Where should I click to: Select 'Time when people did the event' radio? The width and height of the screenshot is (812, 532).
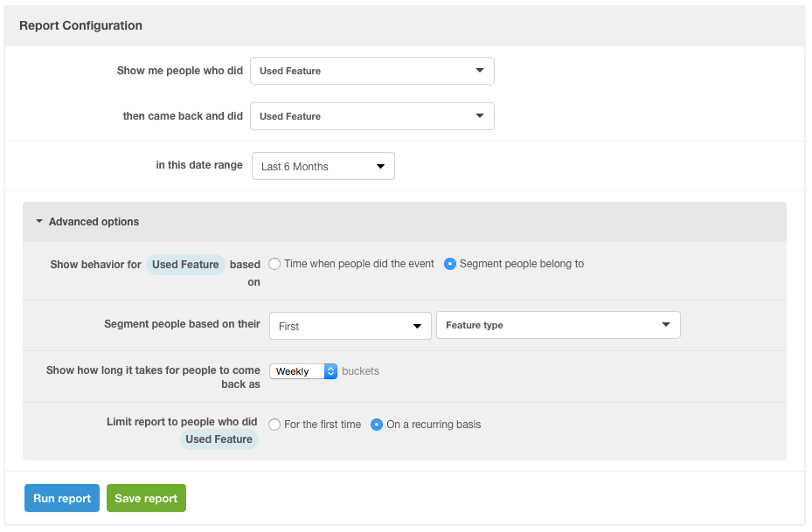tap(274, 264)
